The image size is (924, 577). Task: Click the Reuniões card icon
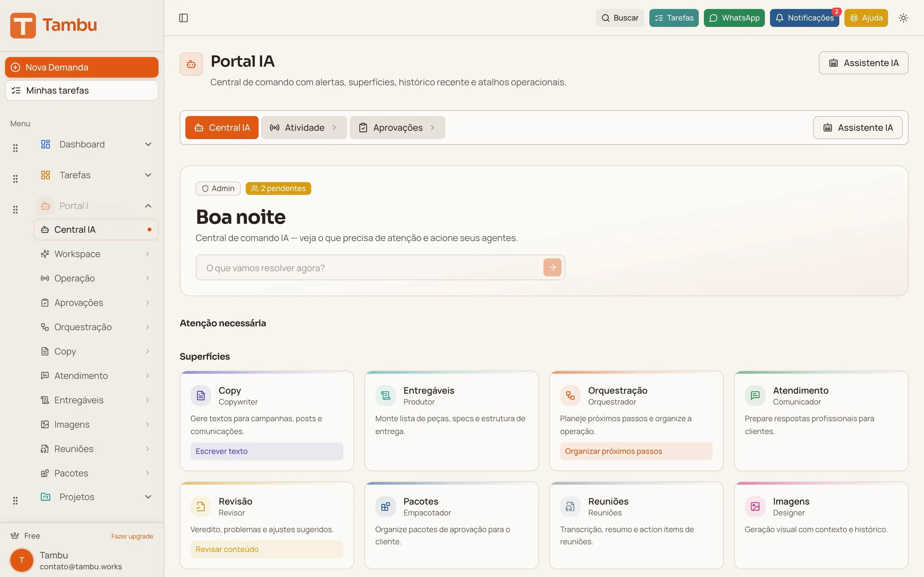tap(570, 506)
